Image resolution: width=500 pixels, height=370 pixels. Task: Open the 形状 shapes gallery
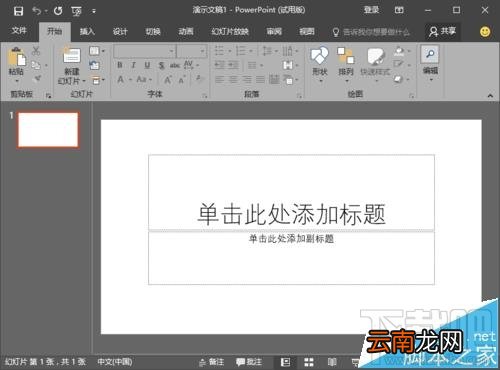[319, 64]
